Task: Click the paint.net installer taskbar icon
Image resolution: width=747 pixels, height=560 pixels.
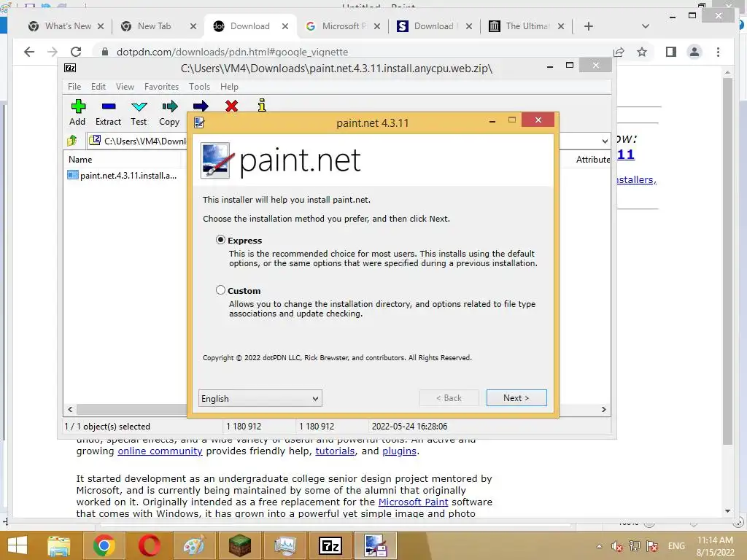Action: coord(376,545)
